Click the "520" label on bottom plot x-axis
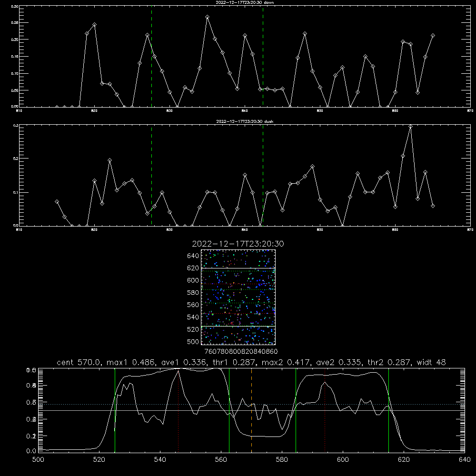The width and height of the screenshot is (476, 476). point(99,460)
